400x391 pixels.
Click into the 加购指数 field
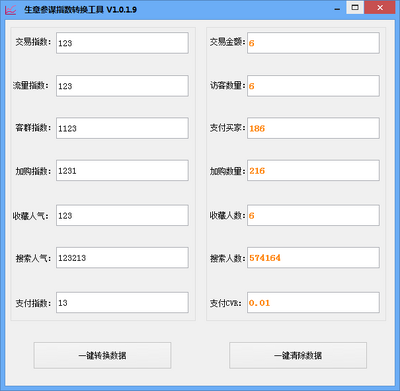point(122,171)
